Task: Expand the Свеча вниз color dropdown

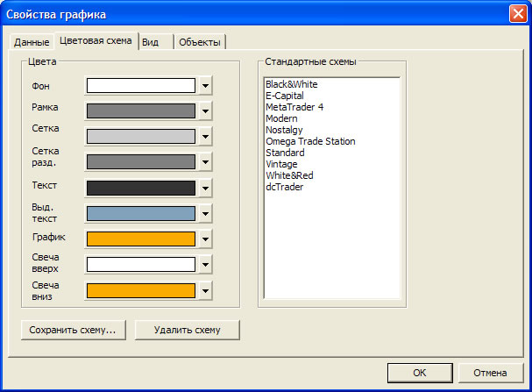Action: point(205,290)
